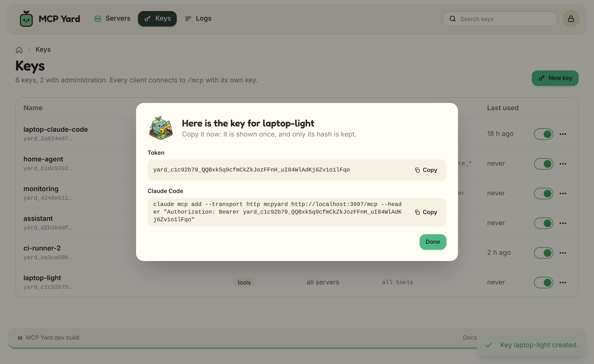Disable the monitoring key switch

pyautogui.click(x=543, y=193)
